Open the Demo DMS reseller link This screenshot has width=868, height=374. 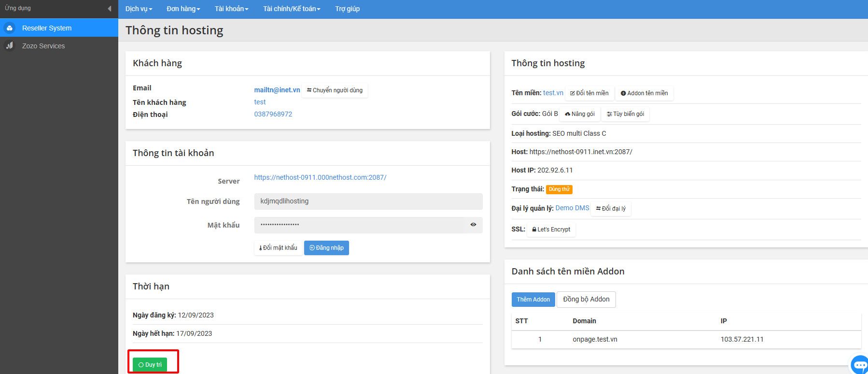(x=573, y=208)
